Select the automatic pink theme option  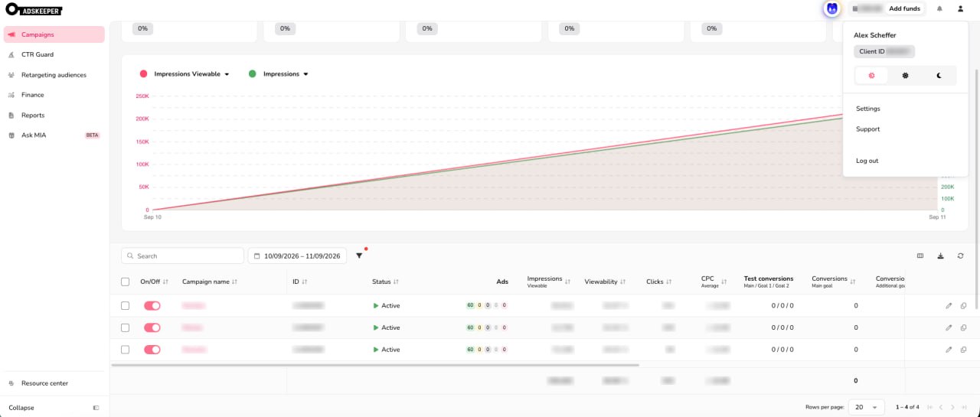(871, 76)
